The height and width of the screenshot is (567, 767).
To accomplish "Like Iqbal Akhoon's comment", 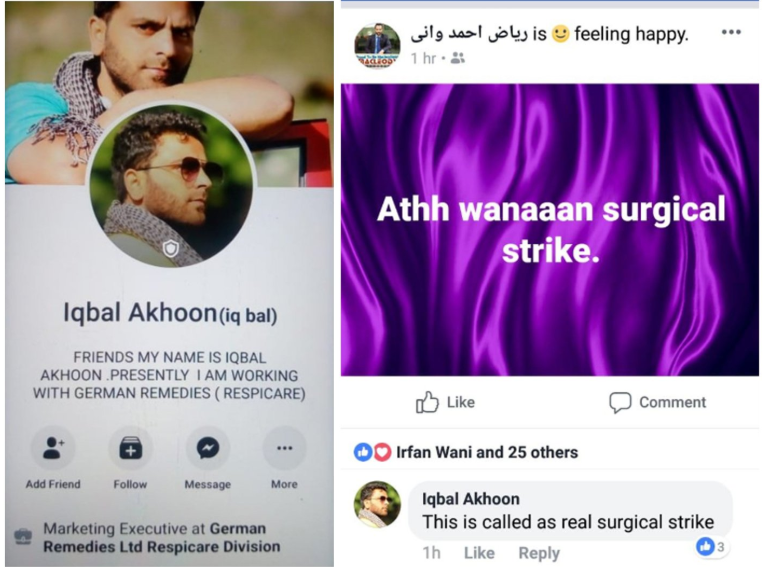I will 479,553.
